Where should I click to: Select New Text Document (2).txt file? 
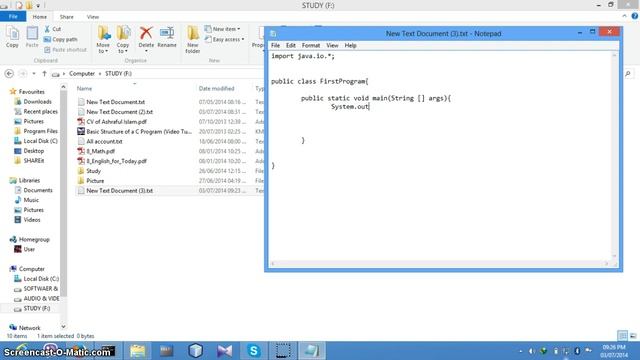point(119,111)
